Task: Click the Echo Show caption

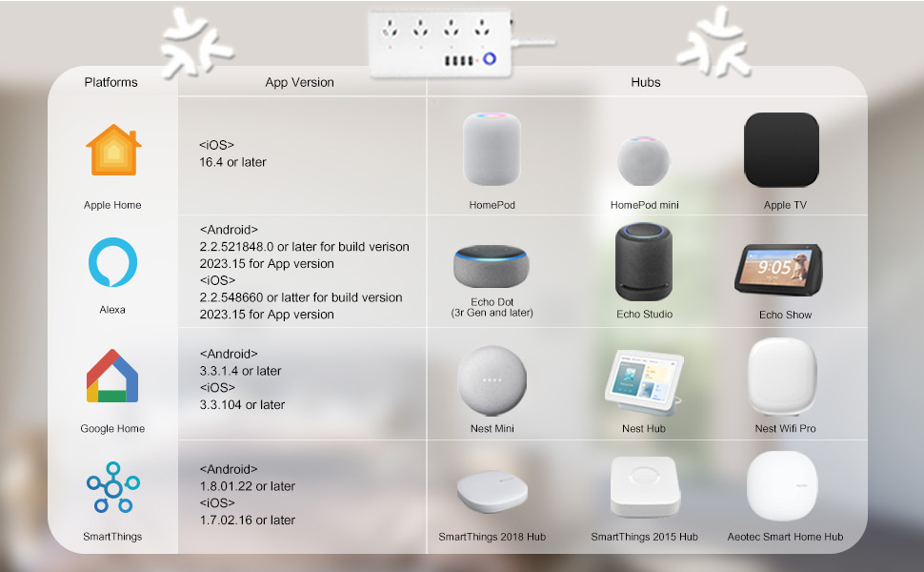Action: pos(786,315)
